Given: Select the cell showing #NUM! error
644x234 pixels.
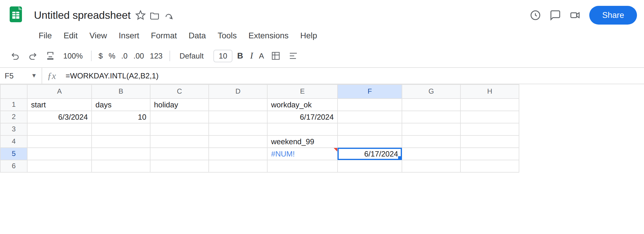Looking at the screenshot, I should (x=302, y=154).
